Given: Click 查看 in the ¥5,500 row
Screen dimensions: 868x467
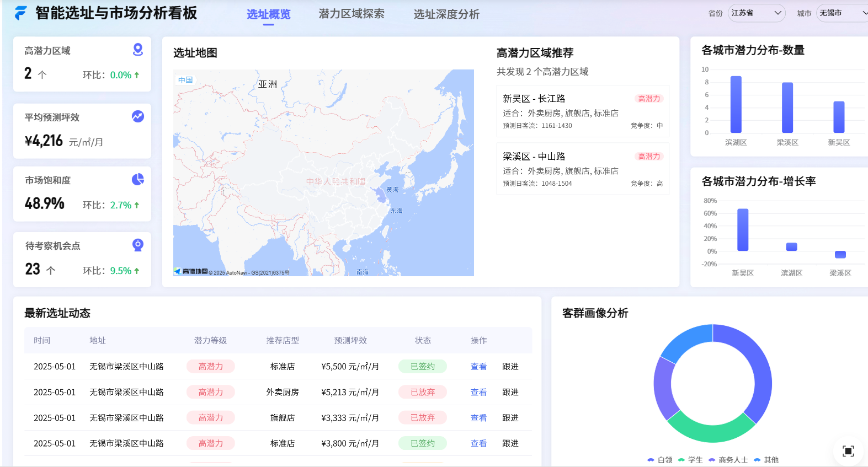Looking at the screenshot, I should (478, 367).
